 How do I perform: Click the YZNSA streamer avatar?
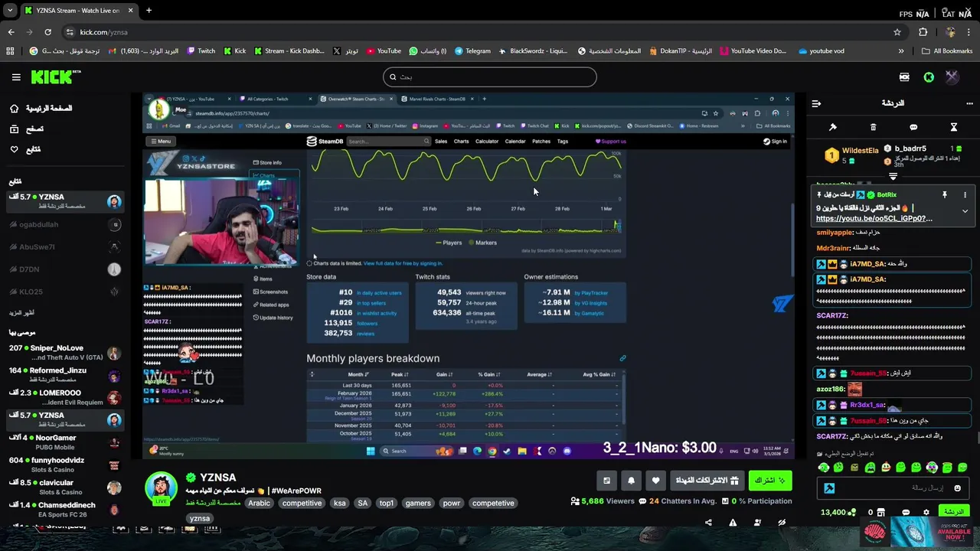(x=162, y=487)
